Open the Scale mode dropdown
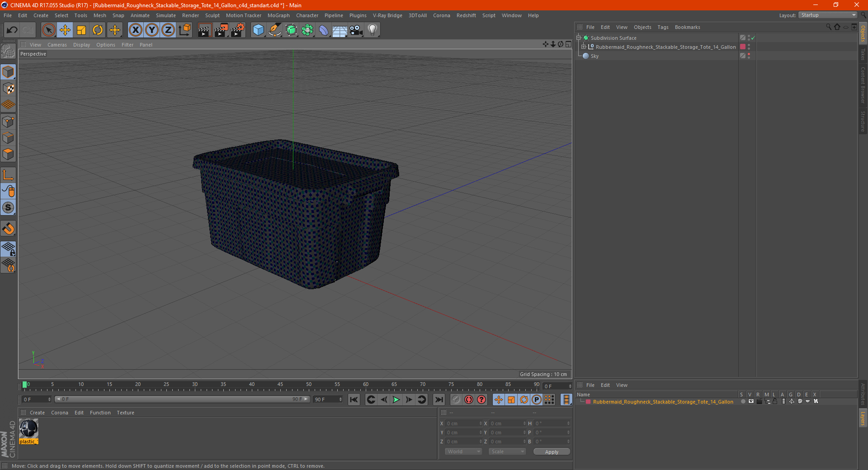 pos(507,451)
